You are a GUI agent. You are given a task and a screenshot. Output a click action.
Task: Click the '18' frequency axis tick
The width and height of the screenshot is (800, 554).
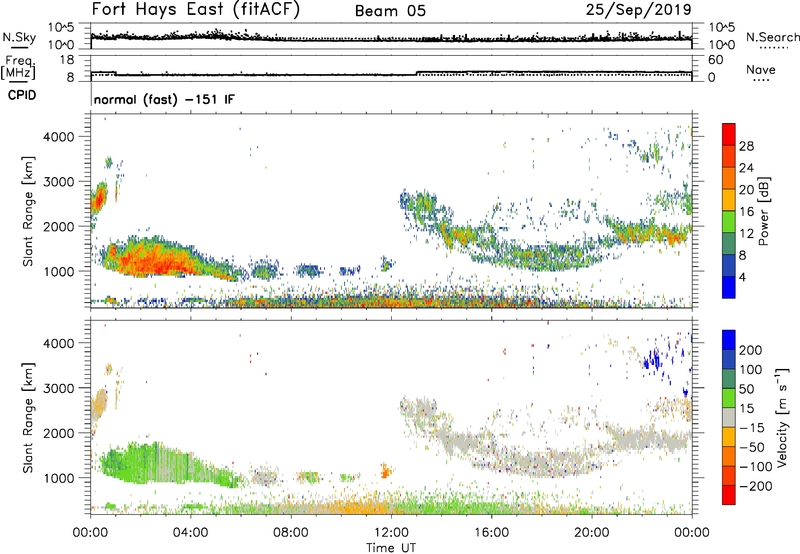pyautogui.click(x=67, y=60)
